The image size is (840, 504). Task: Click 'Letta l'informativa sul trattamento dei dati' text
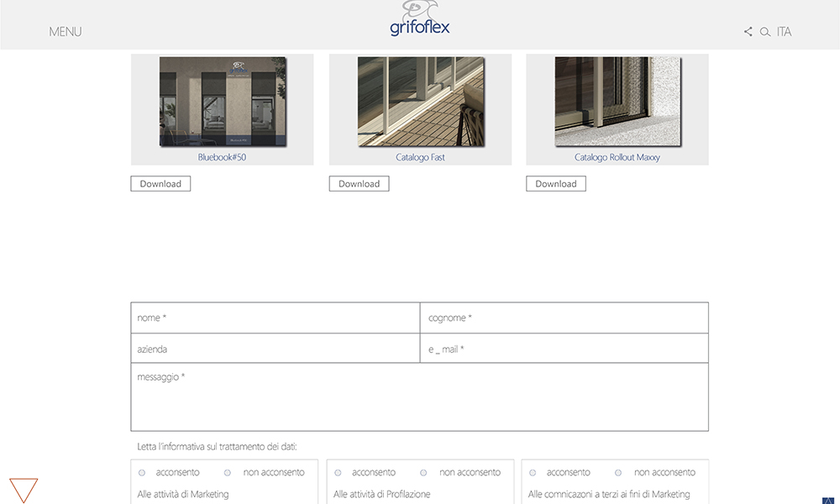(x=217, y=446)
